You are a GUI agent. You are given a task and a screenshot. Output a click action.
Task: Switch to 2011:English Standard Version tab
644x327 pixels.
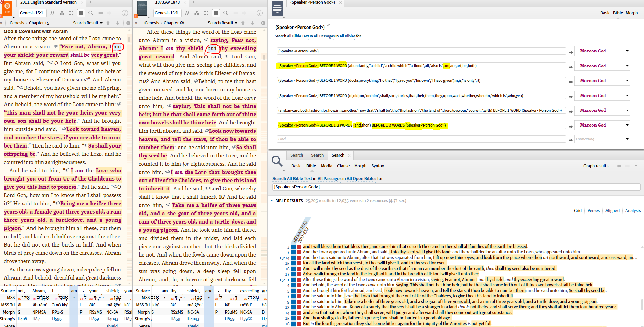click(48, 2)
